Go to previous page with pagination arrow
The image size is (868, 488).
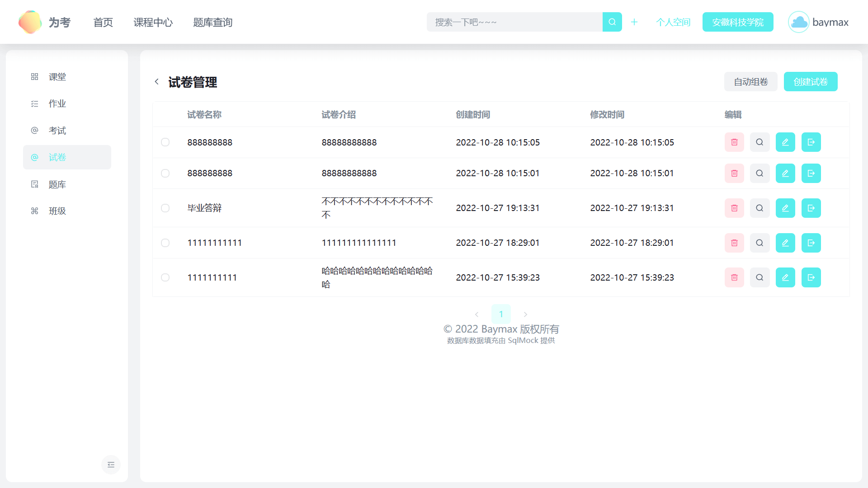[x=476, y=314]
